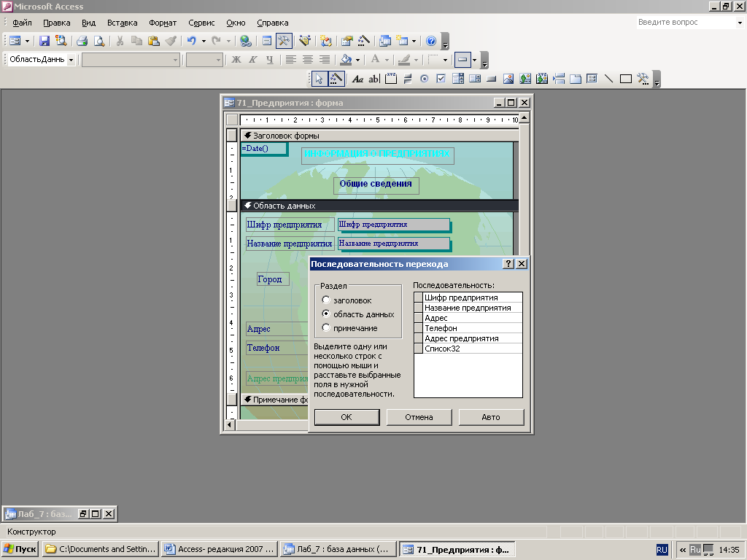Select the Command Button tool
The height and width of the screenshot is (560, 747).
coord(492,79)
